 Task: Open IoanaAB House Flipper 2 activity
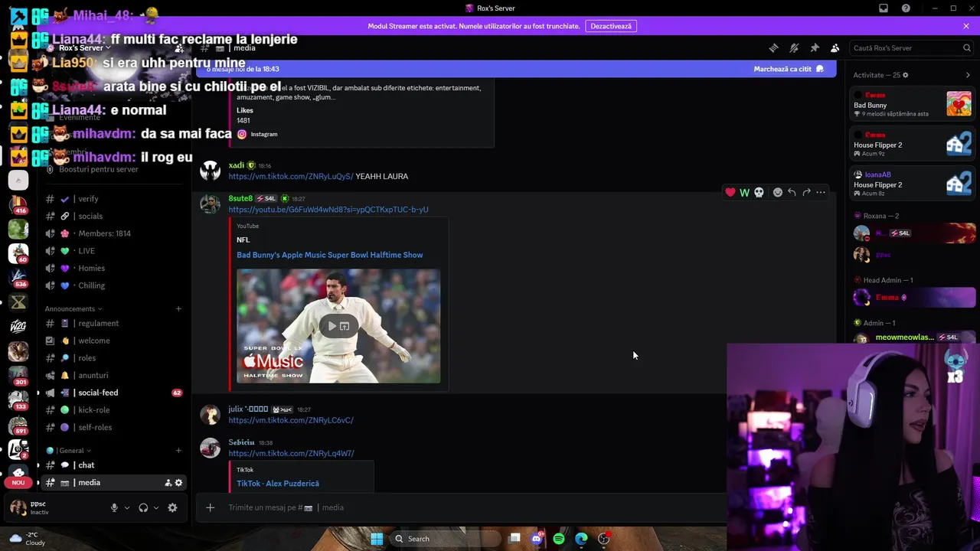pos(913,184)
